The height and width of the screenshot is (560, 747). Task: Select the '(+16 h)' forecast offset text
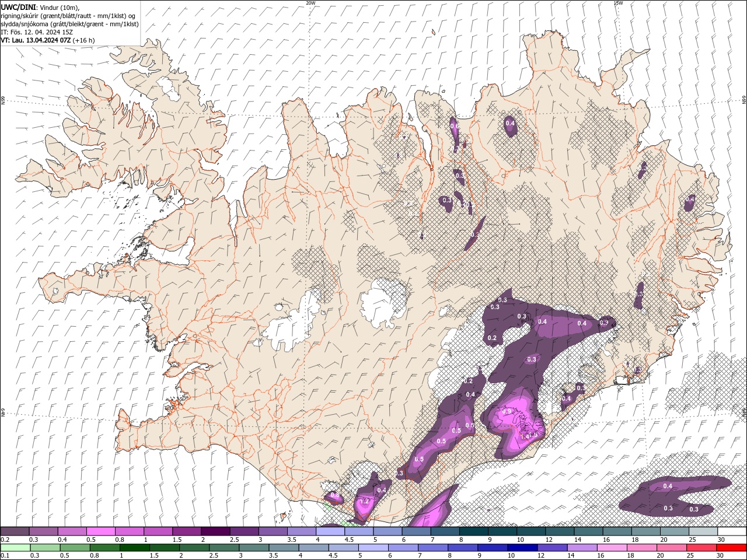tap(84, 40)
